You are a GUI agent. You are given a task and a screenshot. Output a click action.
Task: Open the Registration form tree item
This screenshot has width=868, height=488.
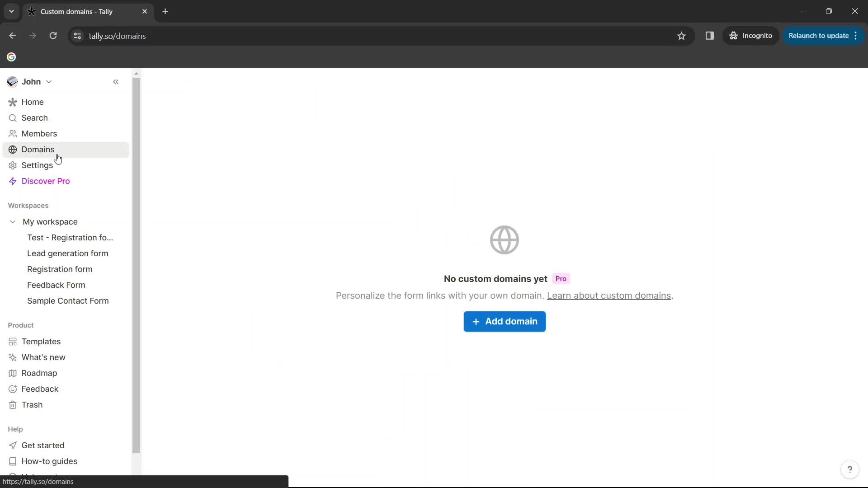(60, 269)
